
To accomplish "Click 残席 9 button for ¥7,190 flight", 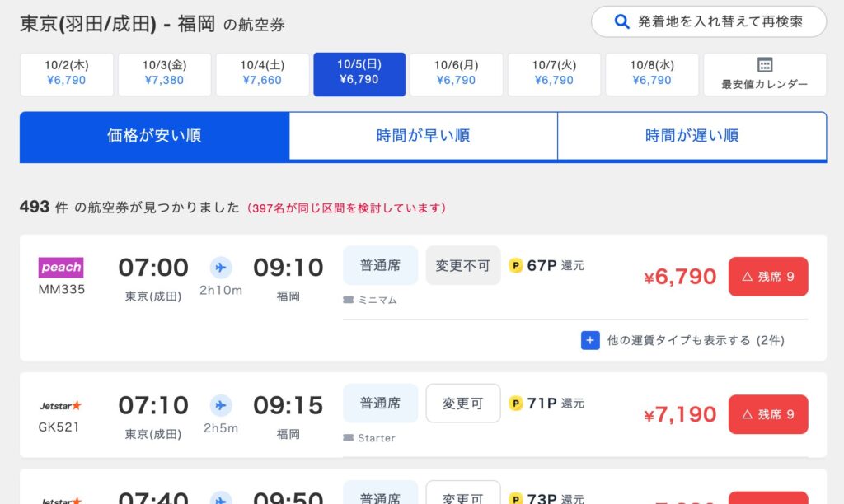I will [x=768, y=414].
